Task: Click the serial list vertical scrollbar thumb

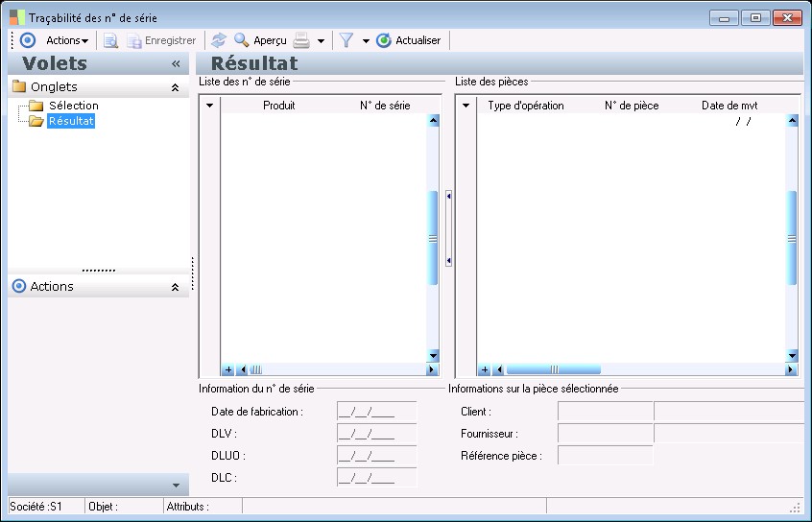Action: (x=434, y=238)
